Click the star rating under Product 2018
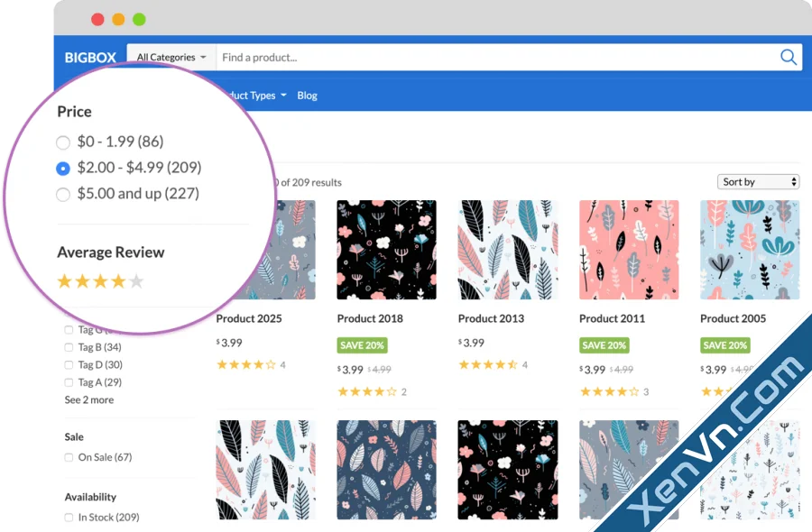Screen dimensions: 812x532 click(x=367, y=391)
